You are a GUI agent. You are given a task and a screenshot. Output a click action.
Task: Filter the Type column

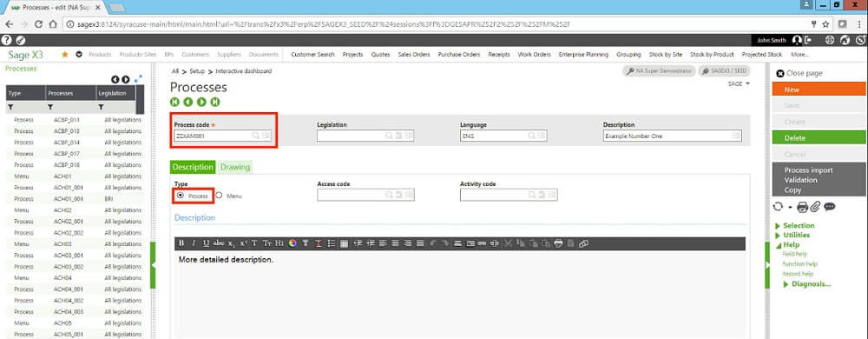[10, 107]
